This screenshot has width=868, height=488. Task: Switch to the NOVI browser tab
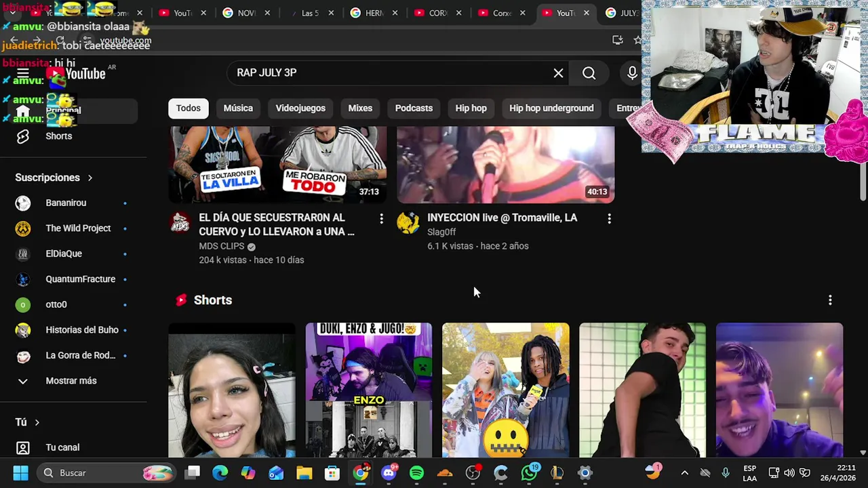[246, 13]
